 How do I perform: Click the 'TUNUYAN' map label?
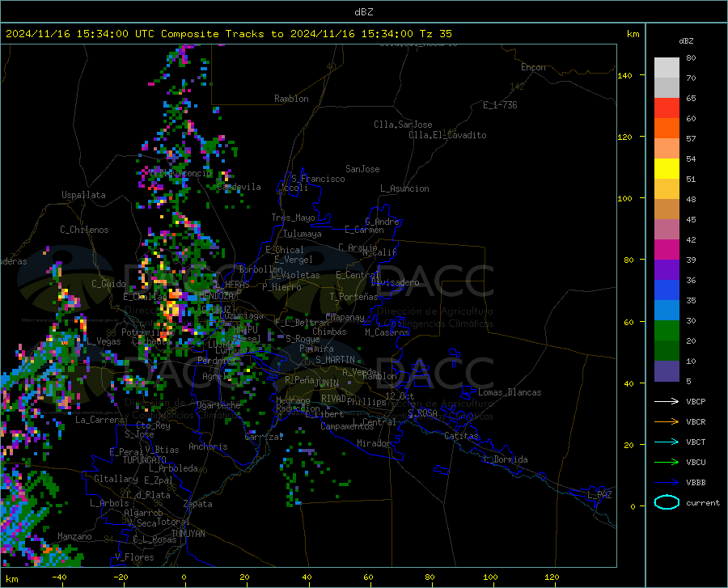(188, 534)
